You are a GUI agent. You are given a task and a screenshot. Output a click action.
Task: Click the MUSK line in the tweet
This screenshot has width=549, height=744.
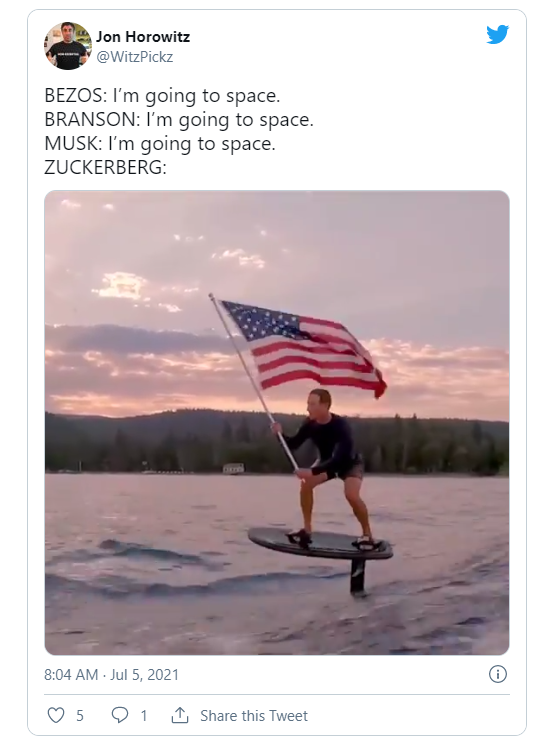click(160, 143)
